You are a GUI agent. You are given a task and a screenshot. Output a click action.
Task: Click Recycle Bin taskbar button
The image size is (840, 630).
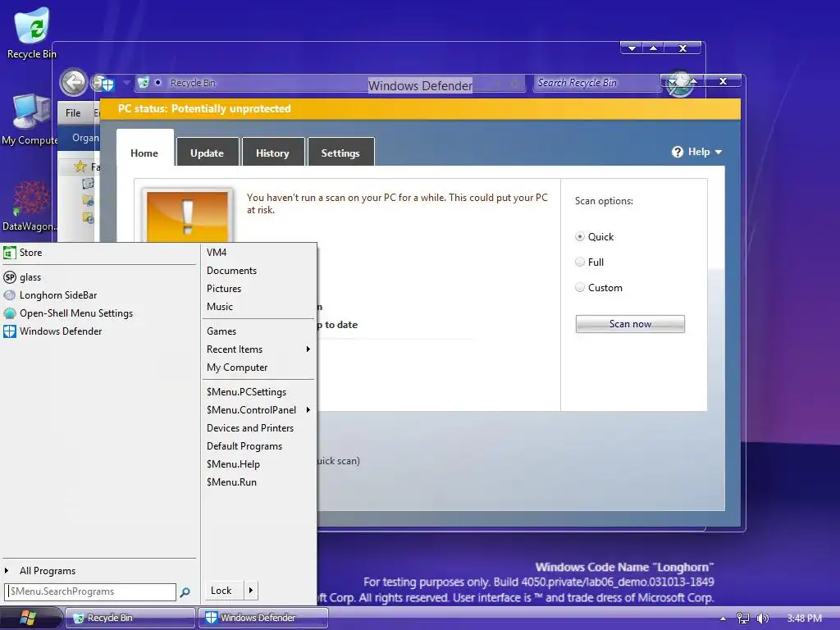click(x=130, y=618)
